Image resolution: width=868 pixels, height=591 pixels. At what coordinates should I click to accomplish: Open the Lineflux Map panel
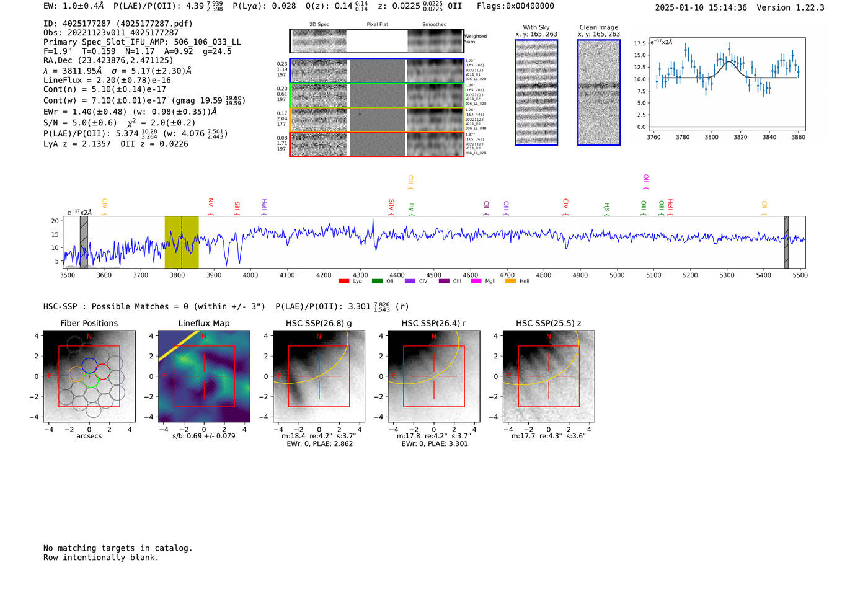(204, 376)
